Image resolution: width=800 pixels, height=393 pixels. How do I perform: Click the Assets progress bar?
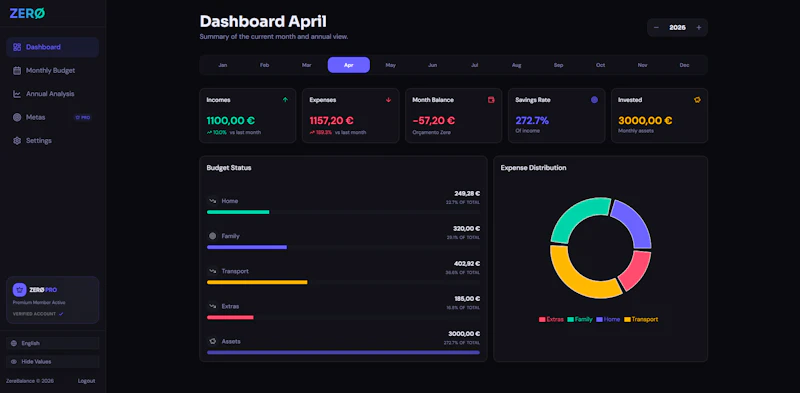[343, 352]
